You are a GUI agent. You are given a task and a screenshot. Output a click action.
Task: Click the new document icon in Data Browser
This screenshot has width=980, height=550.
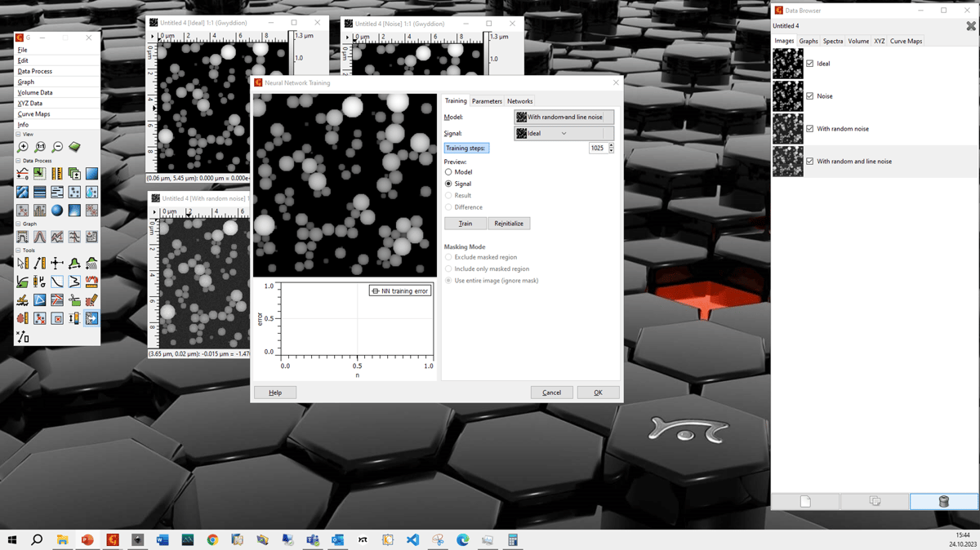click(805, 501)
